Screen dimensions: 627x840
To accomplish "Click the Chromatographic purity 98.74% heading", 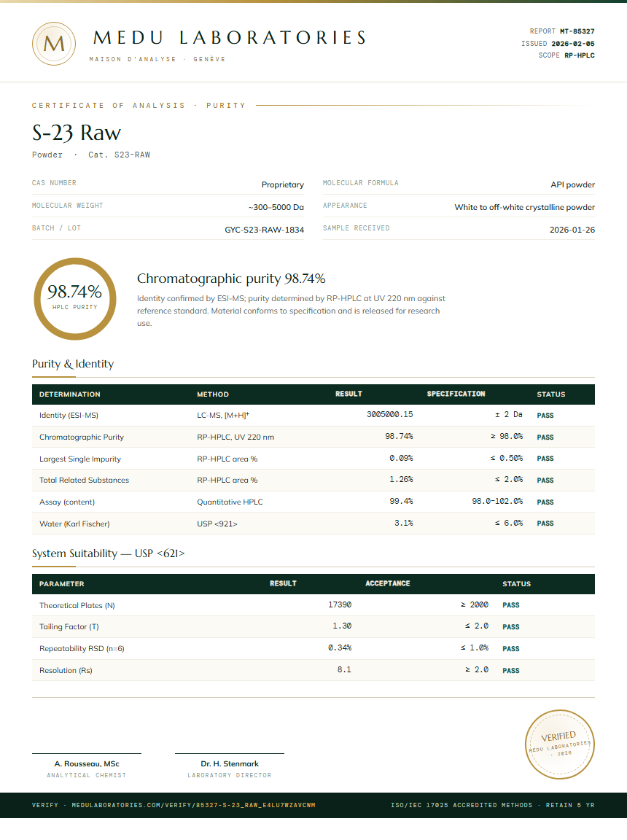I will point(231,279).
